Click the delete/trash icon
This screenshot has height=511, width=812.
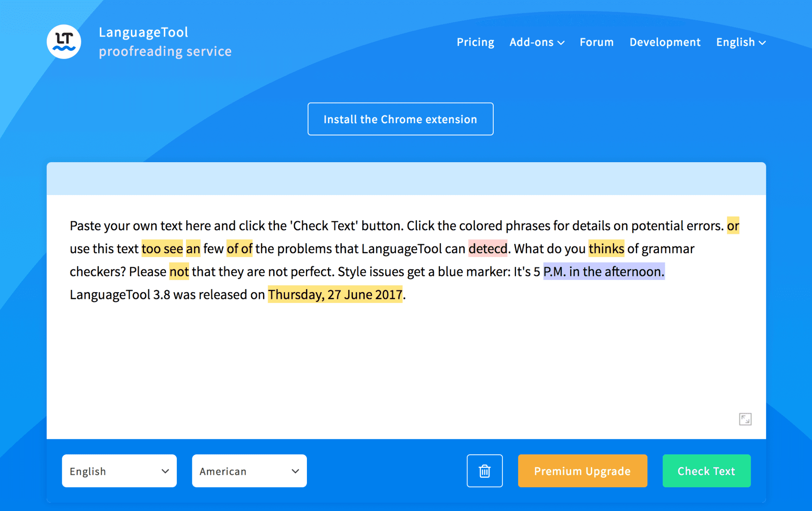[x=484, y=471]
